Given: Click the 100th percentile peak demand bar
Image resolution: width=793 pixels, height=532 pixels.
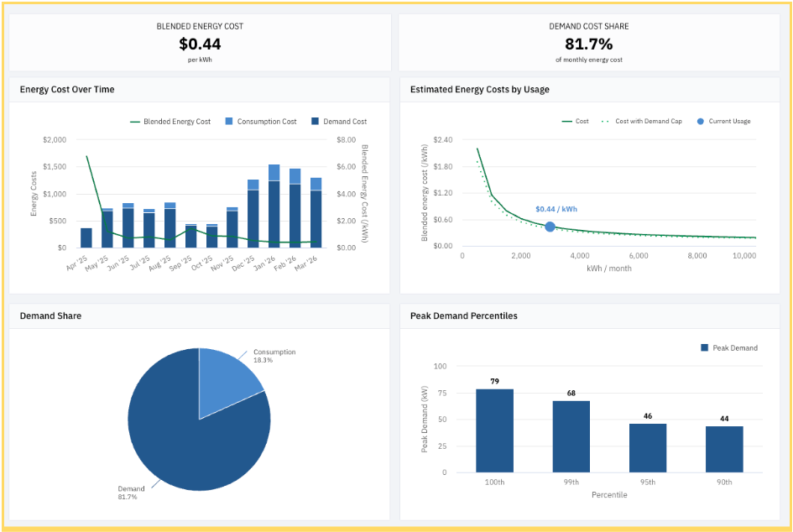Looking at the screenshot, I should tap(494, 430).
